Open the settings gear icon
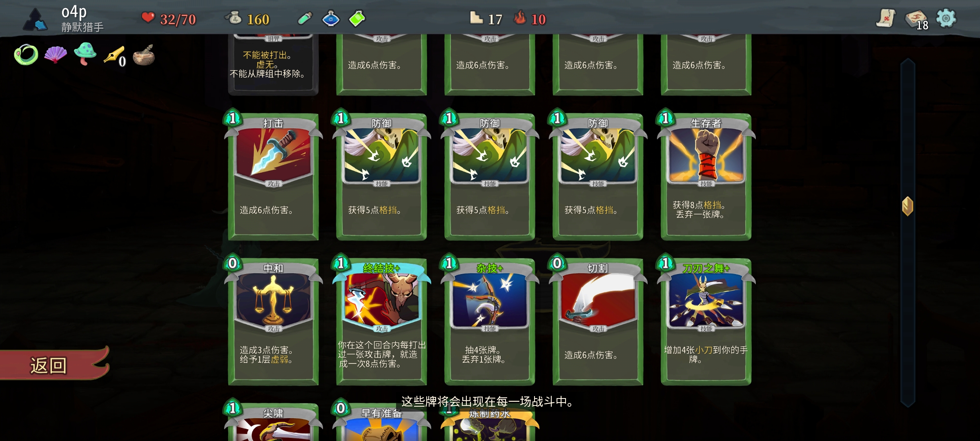Screen dimensions: 980x441 [946, 18]
